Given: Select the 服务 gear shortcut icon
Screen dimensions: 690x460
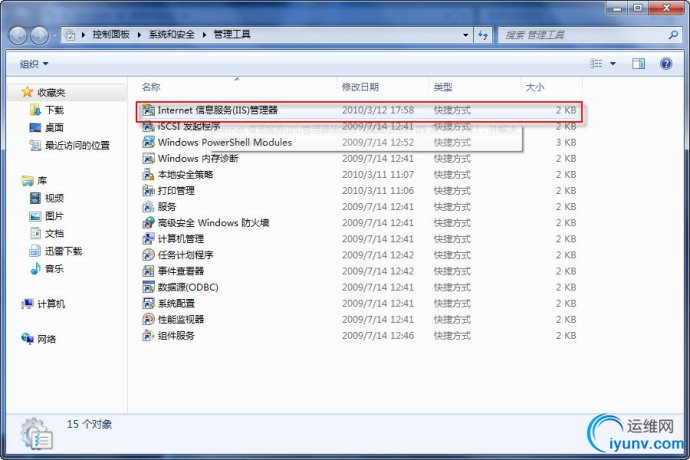Looking at the screenshot, I should (148, 207).
